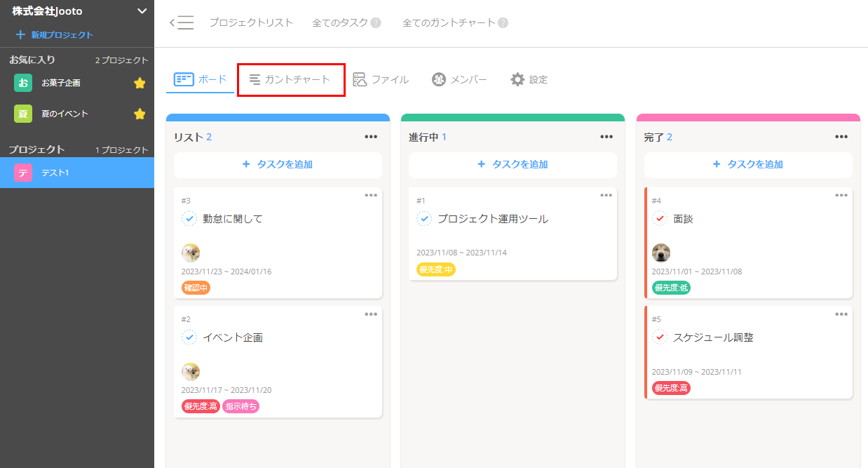The height and width of the screenshot is (468, 868).
Task: Click help icon beside 全てのガントチャート
Action: 503,23
